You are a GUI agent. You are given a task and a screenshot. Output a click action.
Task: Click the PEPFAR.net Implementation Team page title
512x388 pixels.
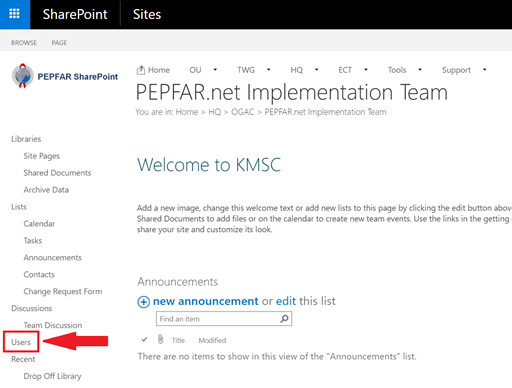click(292, 92)
